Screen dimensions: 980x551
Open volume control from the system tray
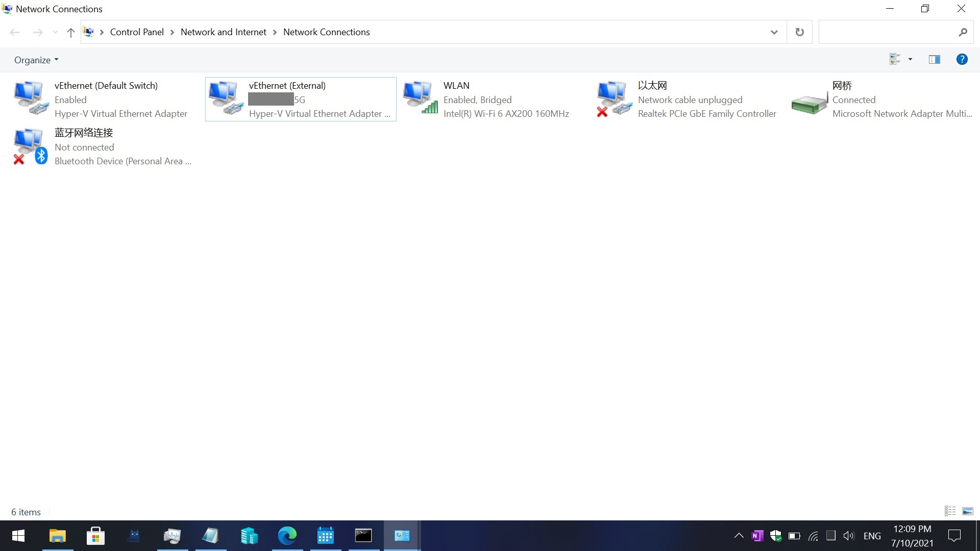849,536
